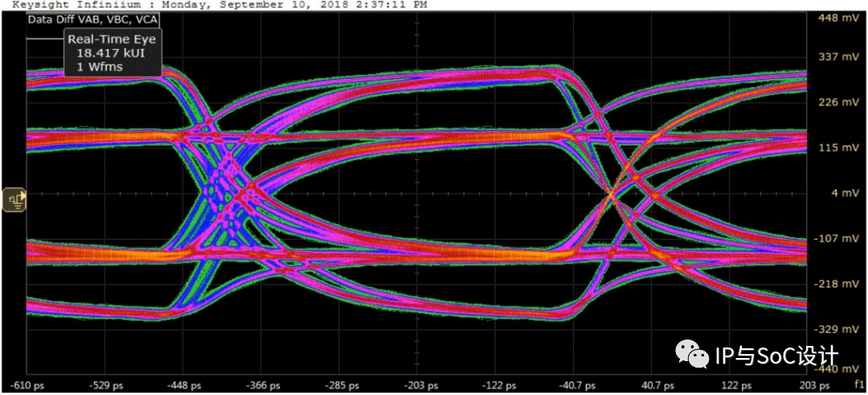Click the 115 mV vertical scale label
This screenshot has height=395, width=868.
coord(837,147)
